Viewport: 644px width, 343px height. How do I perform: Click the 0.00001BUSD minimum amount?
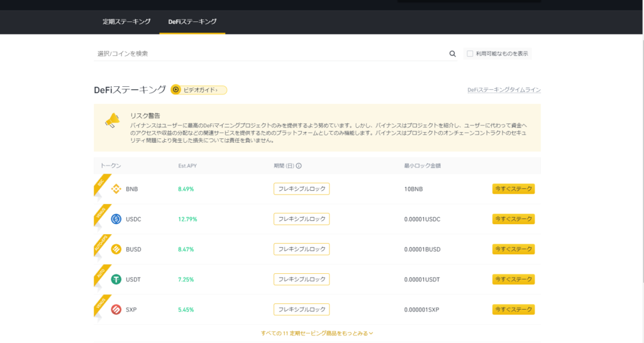click(x=422, y=249)
